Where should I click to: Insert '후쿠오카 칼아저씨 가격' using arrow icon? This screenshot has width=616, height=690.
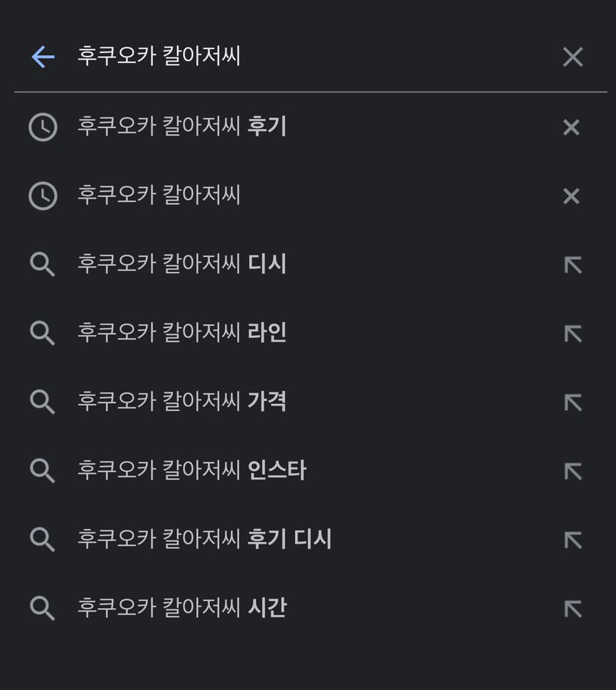point(572,402)
